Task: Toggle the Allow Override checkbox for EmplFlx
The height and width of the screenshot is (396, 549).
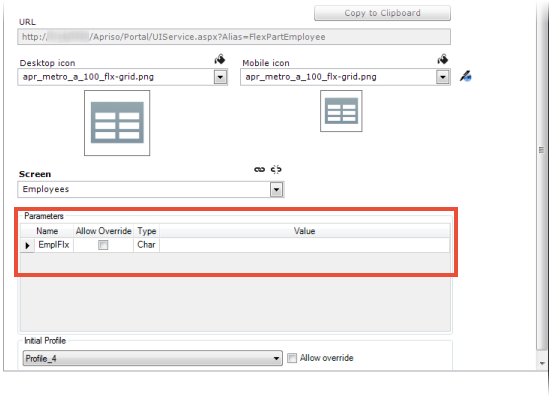Action: coord(103,245)
